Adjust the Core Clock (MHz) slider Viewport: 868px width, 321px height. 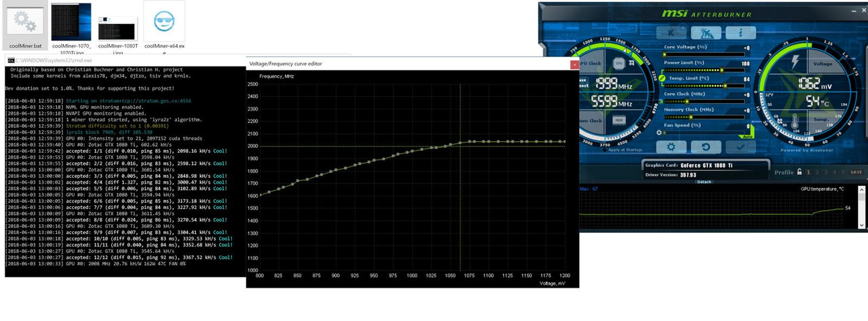704,102
